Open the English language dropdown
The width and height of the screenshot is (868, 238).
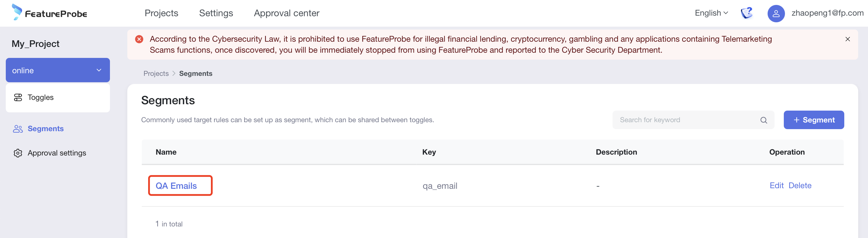711,13
